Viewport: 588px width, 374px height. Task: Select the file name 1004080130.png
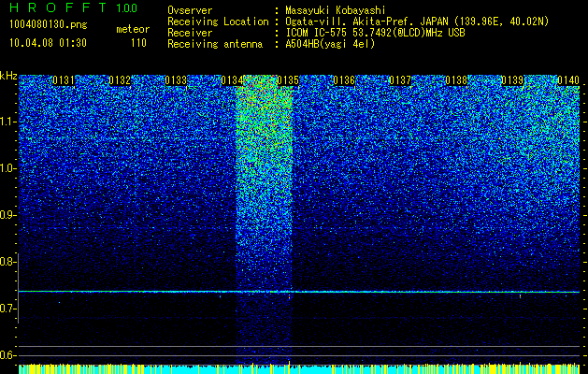point(49,24)
